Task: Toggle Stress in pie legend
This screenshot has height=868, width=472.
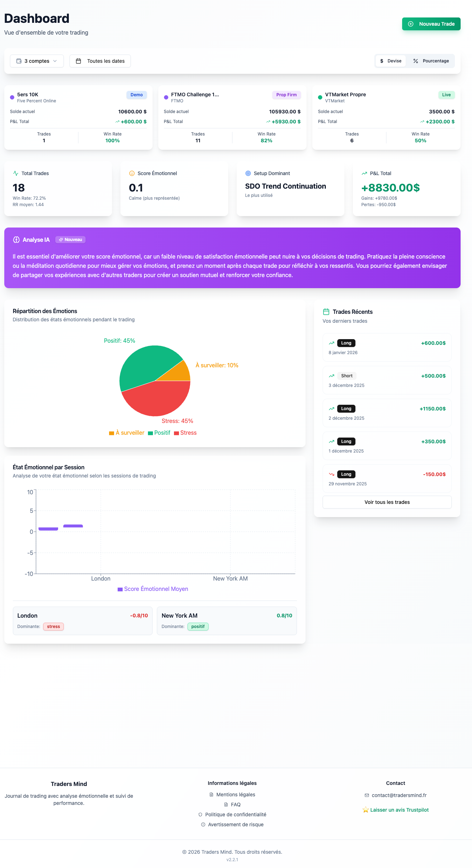Action: (185, 433)
